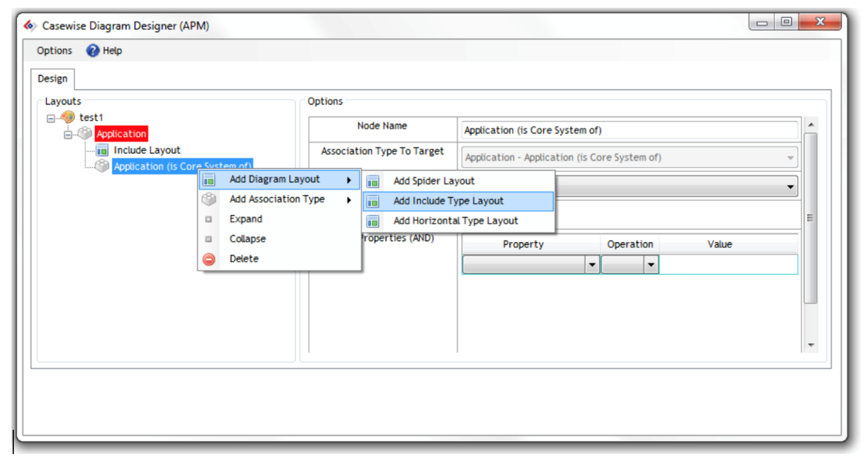The width and height of the screenshot is (868, 457).
Task: Click the cube icon beside red Application node
Action: pos(85,133)
